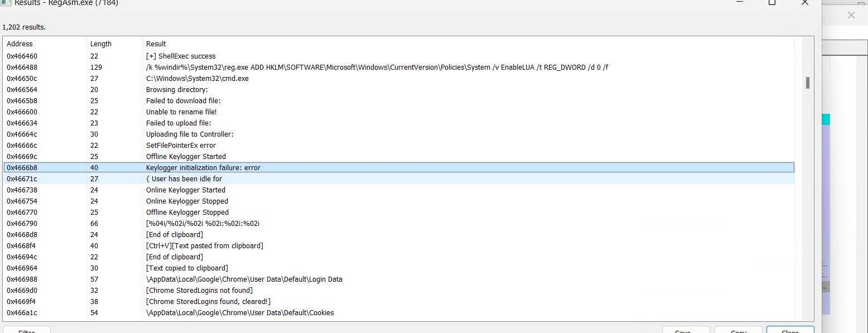Select the C:\Windows\System32\cmd.exe row
The image size is (868, 333).
(197, 78)
